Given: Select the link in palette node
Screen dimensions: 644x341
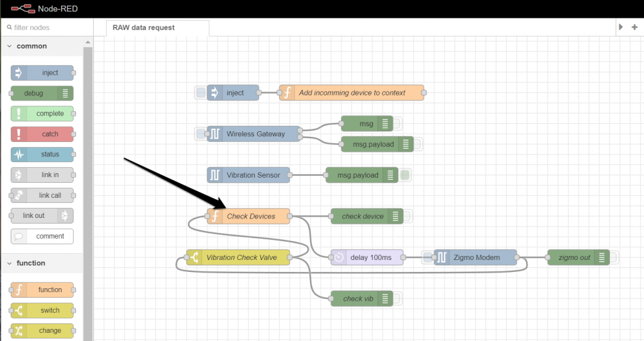Looking at the screenshot, I should [x=42, y=175].
